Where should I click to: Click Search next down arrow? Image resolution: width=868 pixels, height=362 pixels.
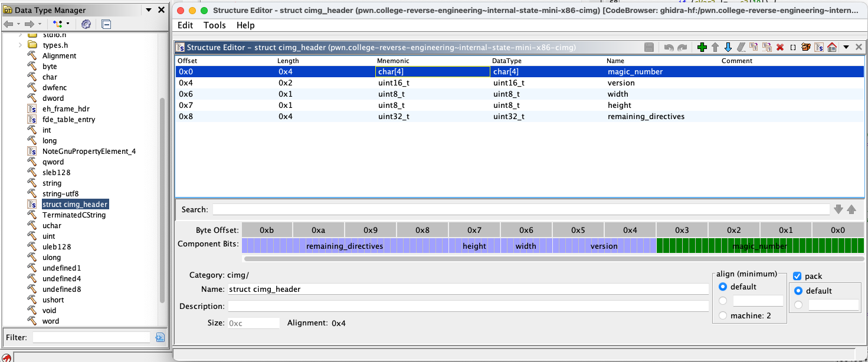pyautogui.click(x=838, y=209)
